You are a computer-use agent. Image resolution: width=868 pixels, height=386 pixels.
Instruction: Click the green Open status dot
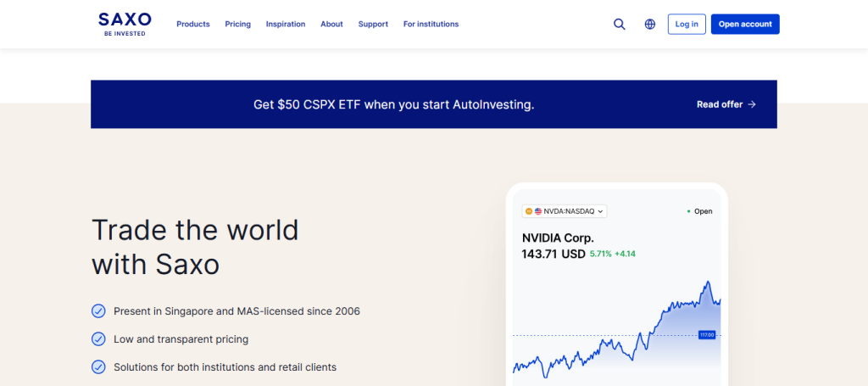[x=688, y=211]
